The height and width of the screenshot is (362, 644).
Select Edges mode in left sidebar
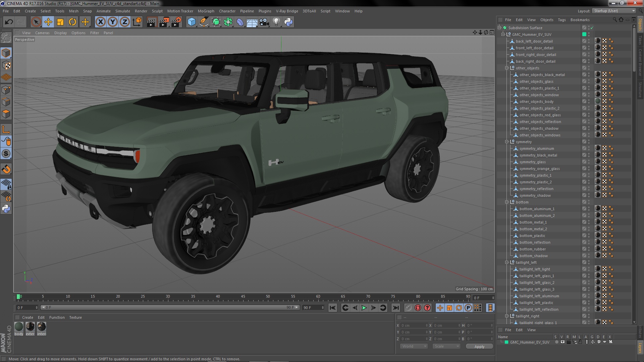[x=6, y=102]
